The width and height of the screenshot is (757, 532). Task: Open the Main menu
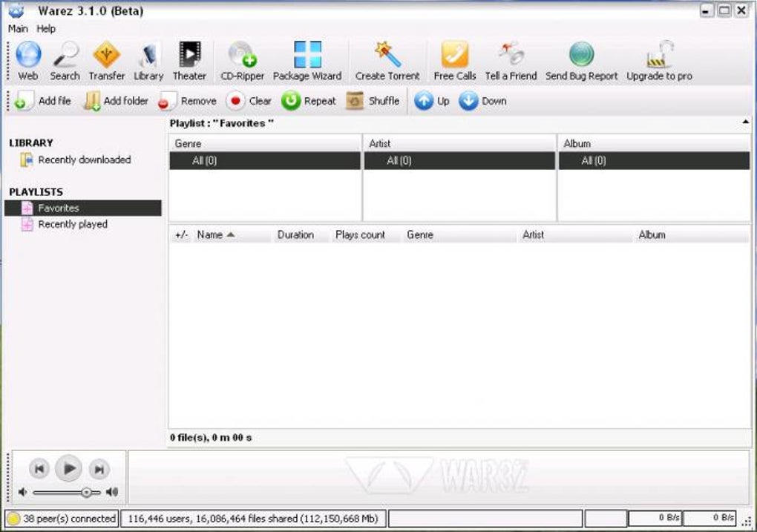click(x=18, y=29)
